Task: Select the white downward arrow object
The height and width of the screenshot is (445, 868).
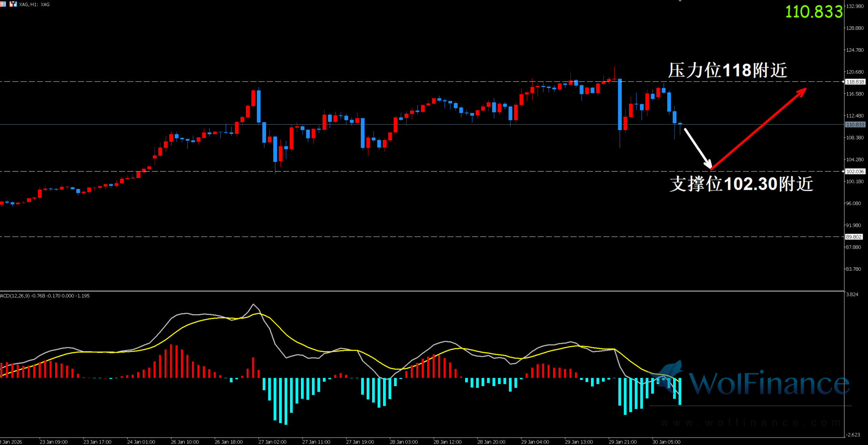Action: point(697,148)
